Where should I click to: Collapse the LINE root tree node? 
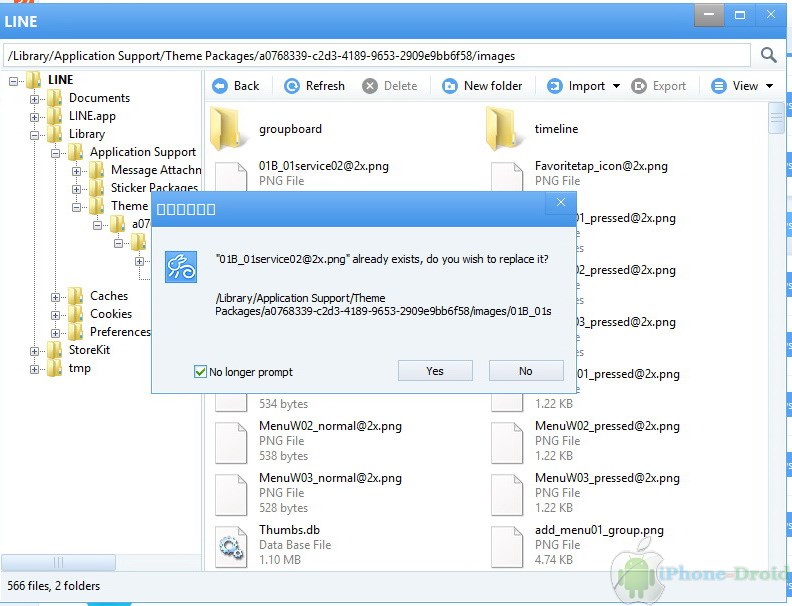click(14, 81)
